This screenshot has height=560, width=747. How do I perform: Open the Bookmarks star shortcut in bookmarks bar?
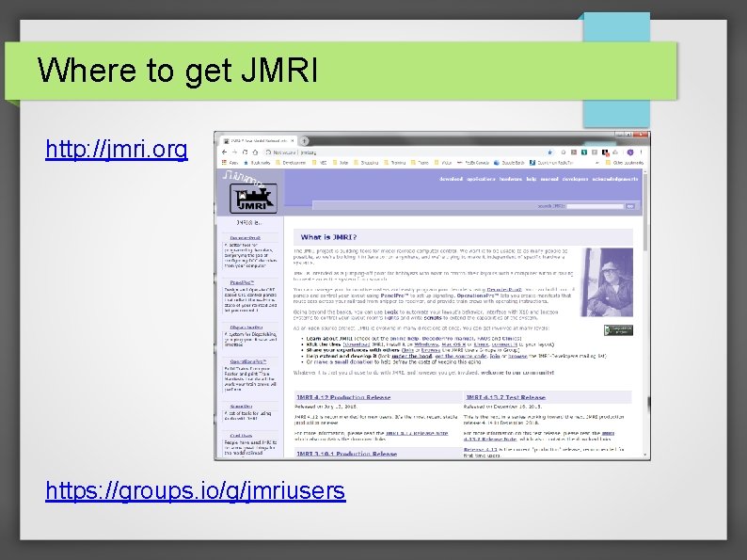[257, 163]
